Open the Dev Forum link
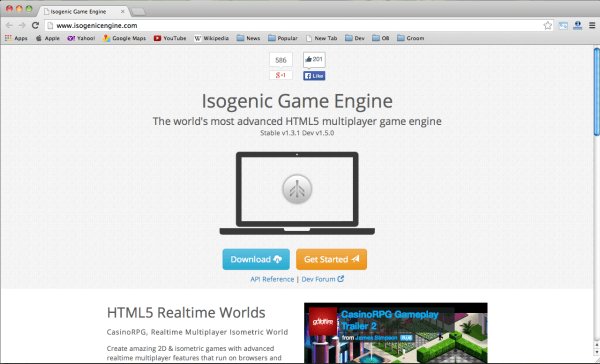600x364 pixels. [323, 279]
